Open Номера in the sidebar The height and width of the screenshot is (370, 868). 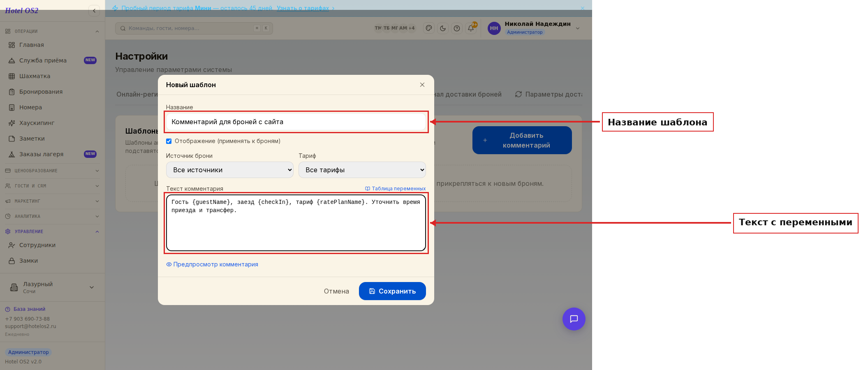[x=52, y=107]
